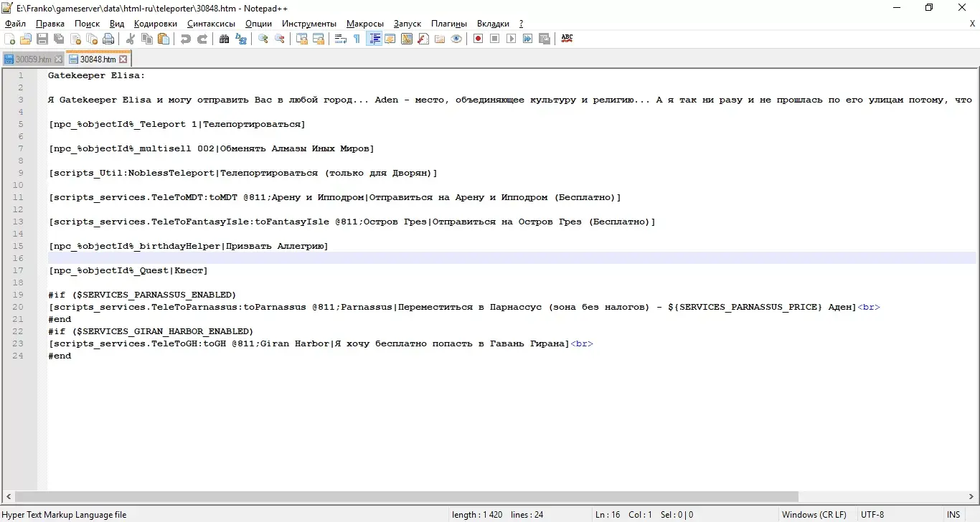The height and width of the screenshot is (522, 980).
Task: Close the current document via toolbar
Action: (75, 39)
